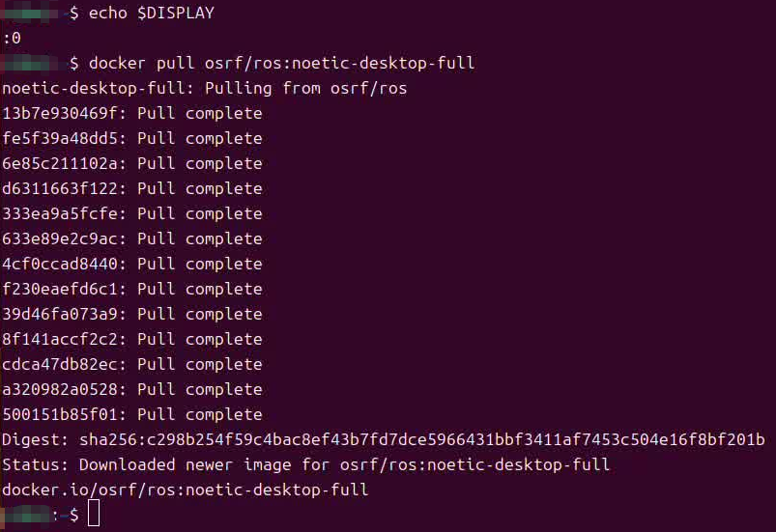Click the sha256 digest hash string
Screen dimensions: 776x532
[x=422, y=439]
